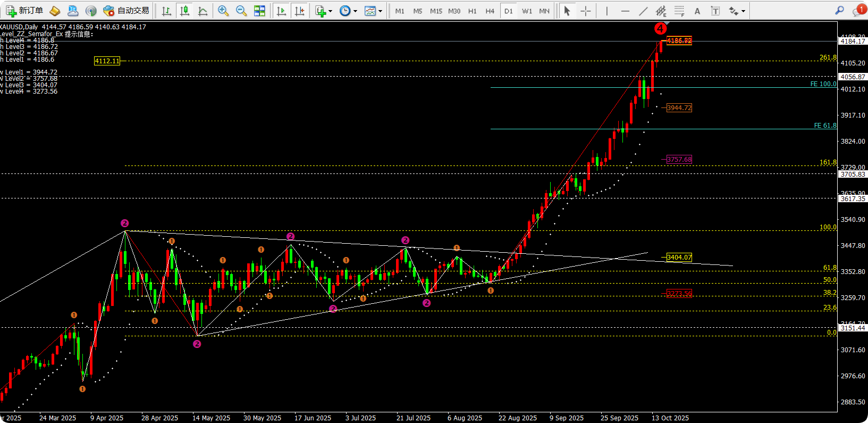
Task: Select H4 timeframe
Action: tap(490, 11)
